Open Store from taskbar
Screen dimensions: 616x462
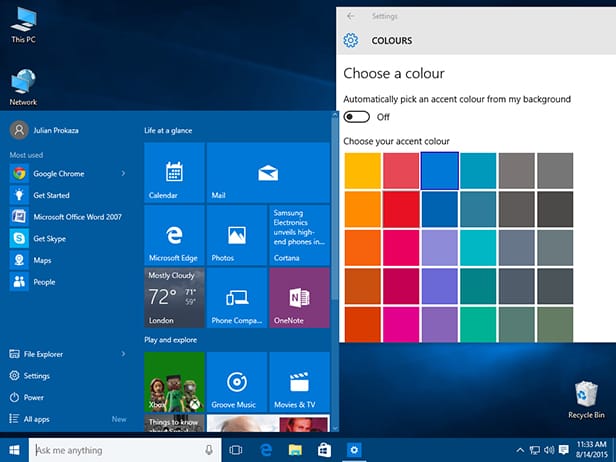pos(324,450)
